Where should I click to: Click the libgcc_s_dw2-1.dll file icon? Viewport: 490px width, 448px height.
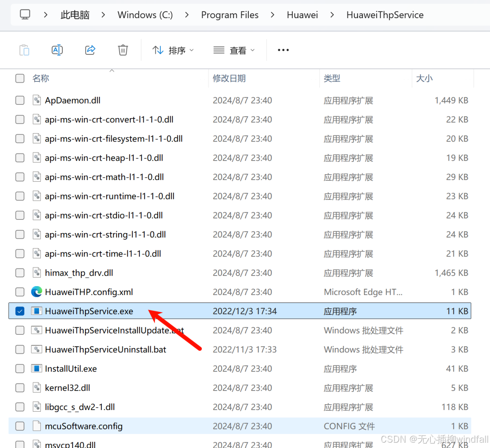point(37,407)
